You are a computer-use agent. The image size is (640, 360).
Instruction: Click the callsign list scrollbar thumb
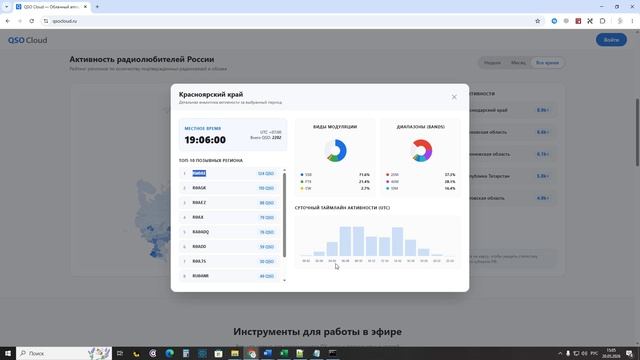pos(284,215)
